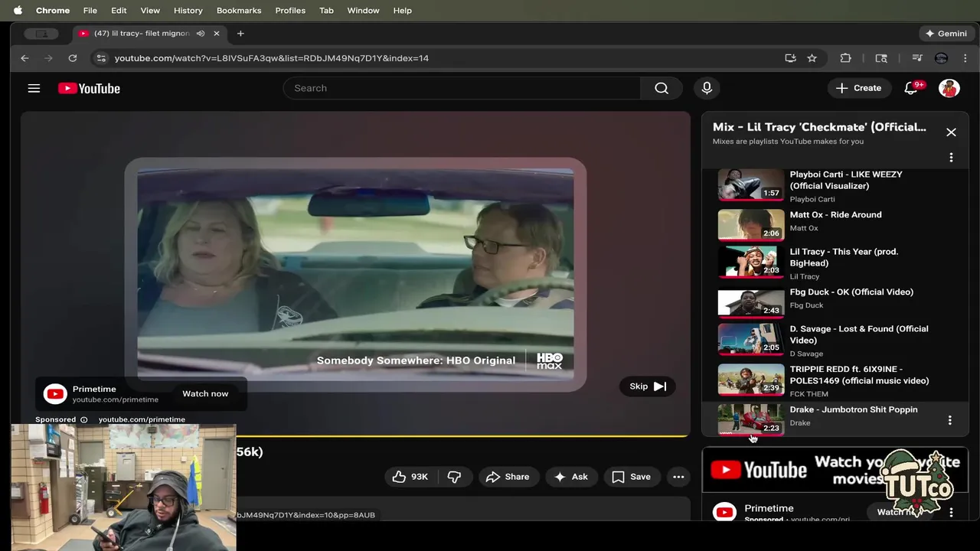Open the sidebar Primetime ad options menu
This screenshot has height=551, width=980.
point(951,512)
